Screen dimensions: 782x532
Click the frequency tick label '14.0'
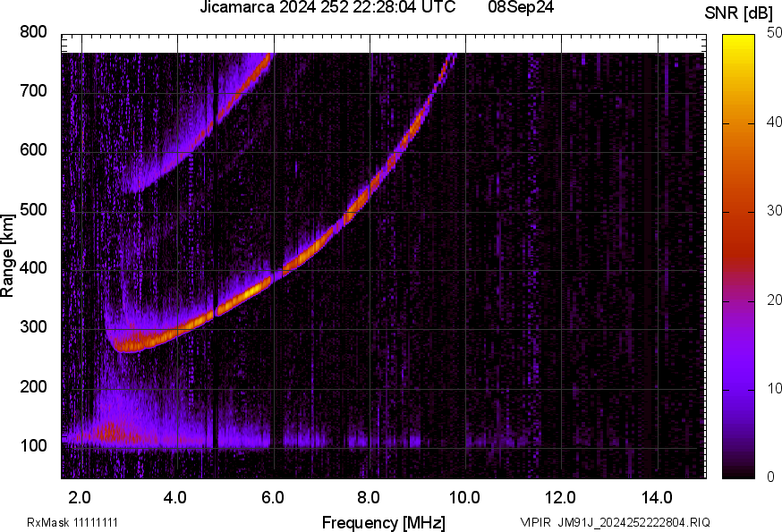(657, 498)
